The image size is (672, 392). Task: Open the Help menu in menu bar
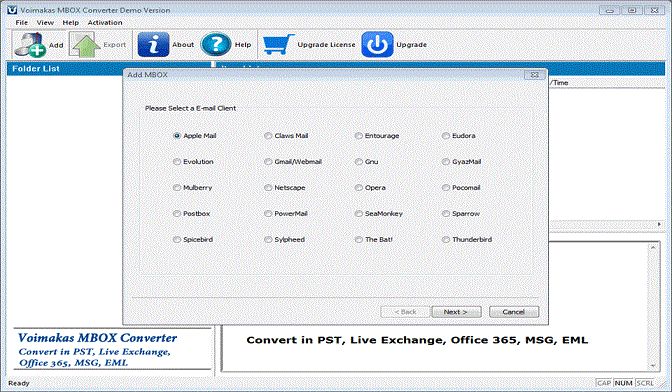pyautogui.click(x=70, y=22)
